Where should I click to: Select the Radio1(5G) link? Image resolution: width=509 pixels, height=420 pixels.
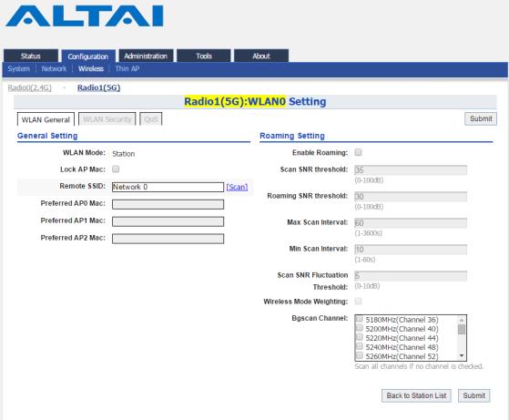(x=98, y=87)
